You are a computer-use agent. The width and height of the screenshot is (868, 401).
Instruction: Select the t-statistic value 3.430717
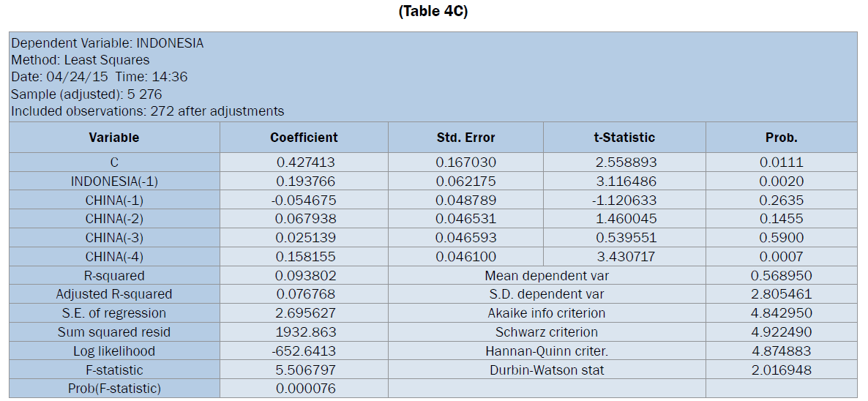624,257
